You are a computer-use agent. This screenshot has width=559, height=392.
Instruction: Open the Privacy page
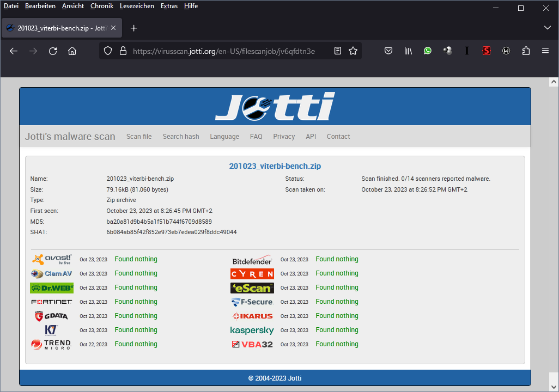coord(284,137)
